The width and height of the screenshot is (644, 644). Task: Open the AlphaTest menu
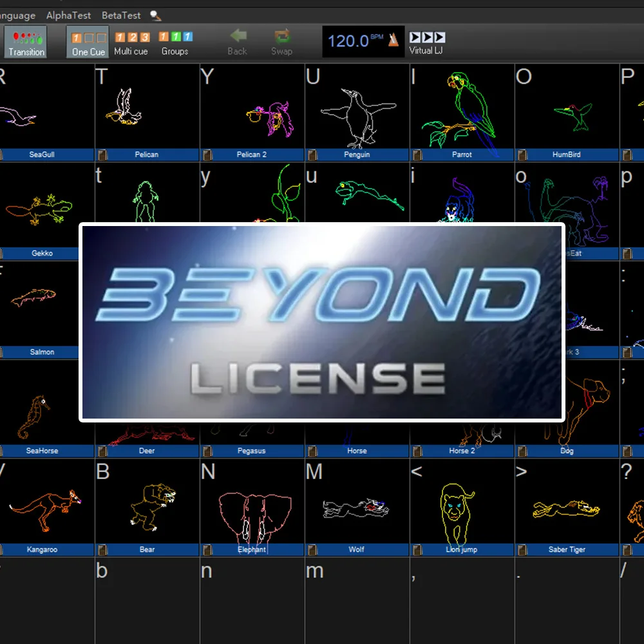coord(68,15)
